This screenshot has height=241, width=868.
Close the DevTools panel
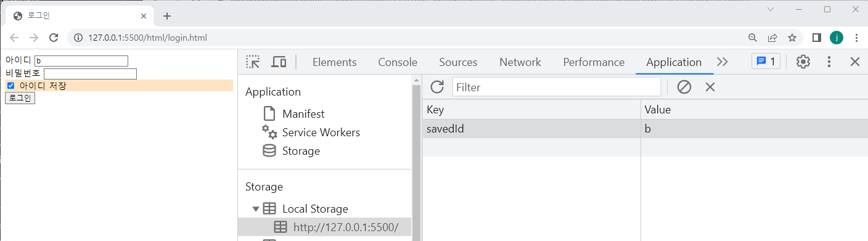855,62
